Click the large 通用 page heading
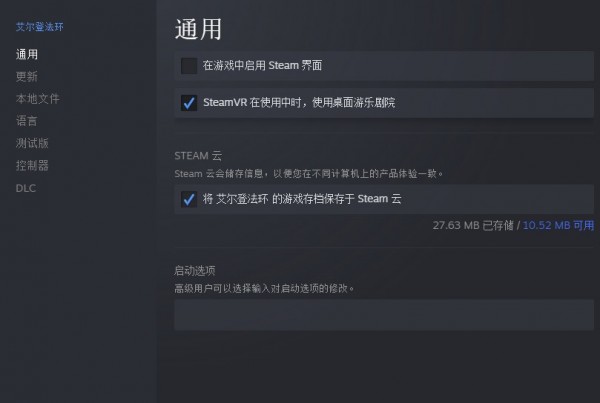Image resolution: width=600 pixels, height=403 pixels. pyautogui.click(x=198, y=28)
